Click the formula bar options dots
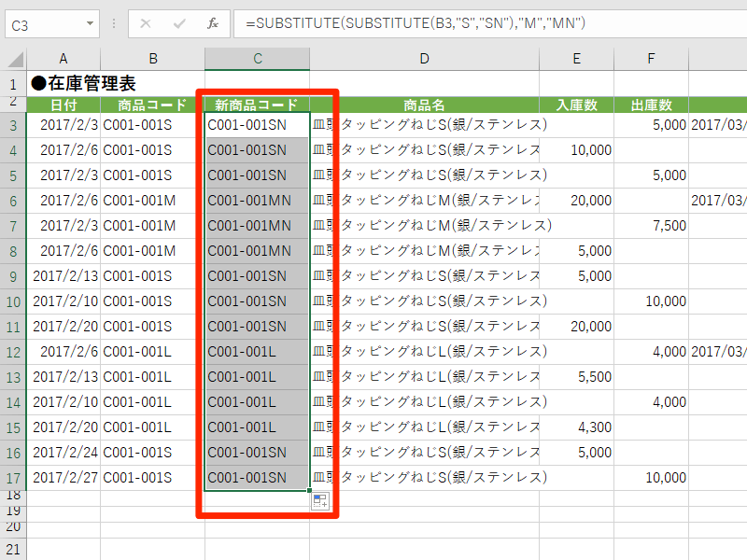Viewport: 747px width, 560px height. tap(114, 23)
